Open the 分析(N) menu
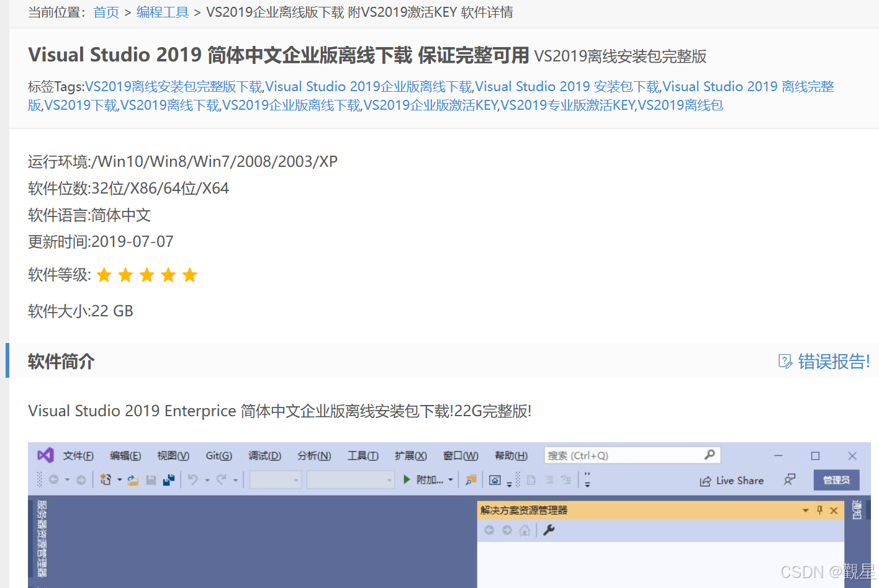This screenshot has height=588, width=879. point(314,456)
